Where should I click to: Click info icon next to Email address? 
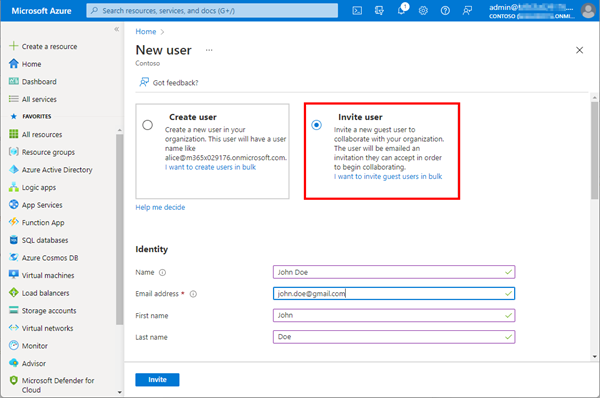[x=193, y=294]
